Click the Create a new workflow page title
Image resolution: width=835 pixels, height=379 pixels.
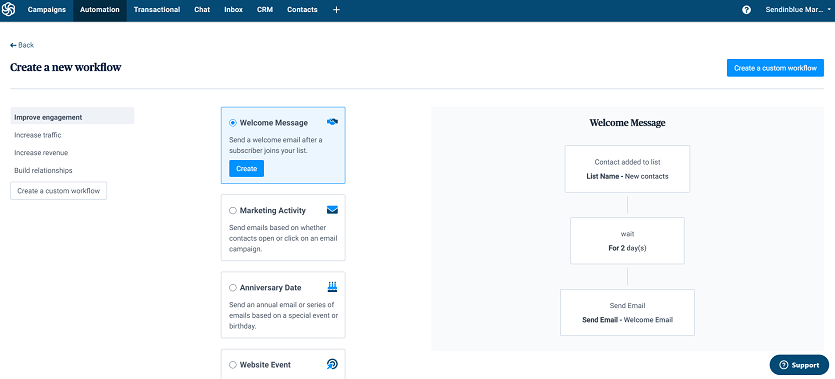66,68
